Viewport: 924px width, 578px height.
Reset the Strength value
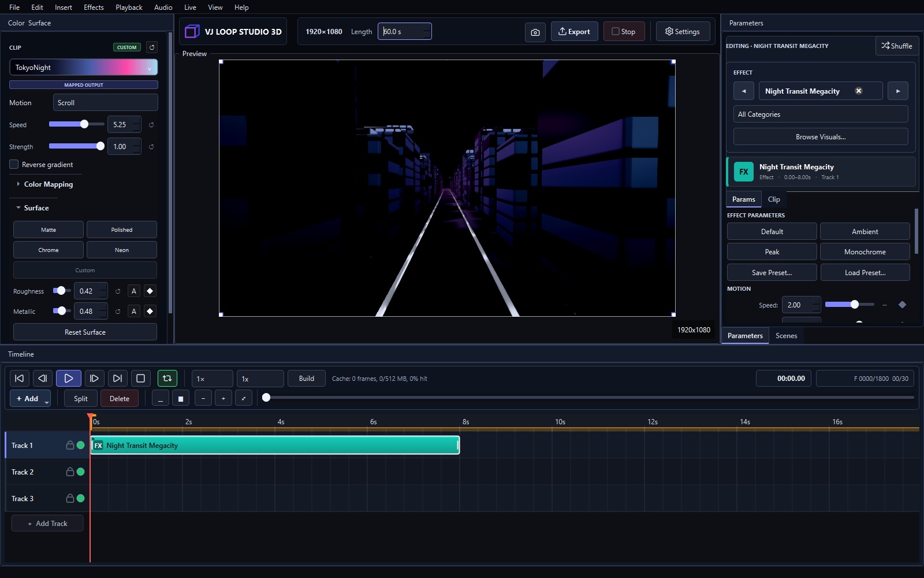coord(151,147)
